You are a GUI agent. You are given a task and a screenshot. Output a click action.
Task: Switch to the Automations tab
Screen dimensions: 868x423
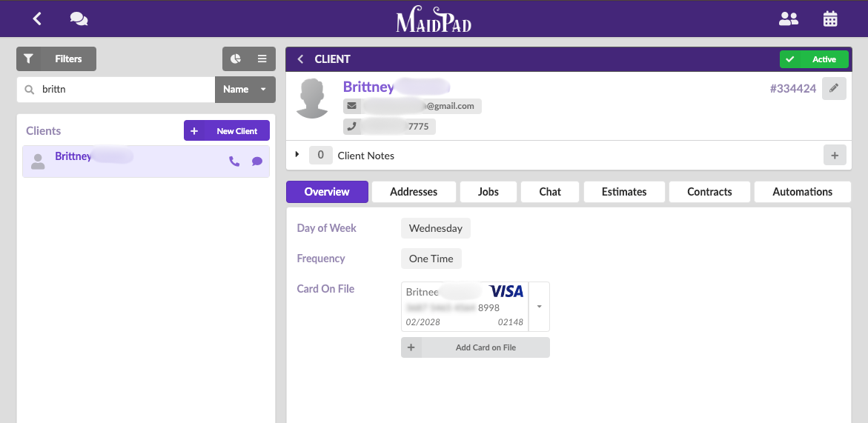click(803, 192)
